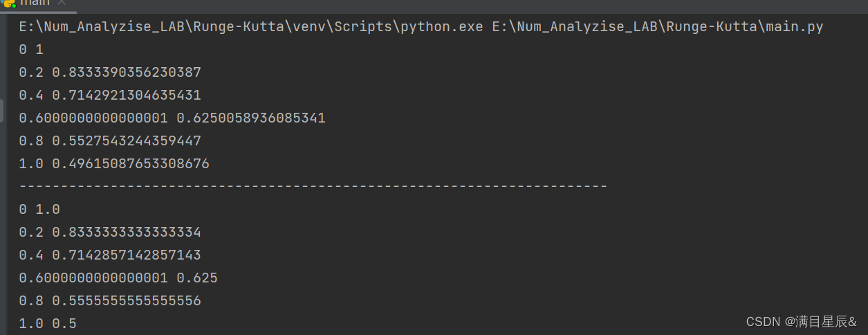
Task: Click the grey gutter marker on left edge
Action: click(2, 112)
